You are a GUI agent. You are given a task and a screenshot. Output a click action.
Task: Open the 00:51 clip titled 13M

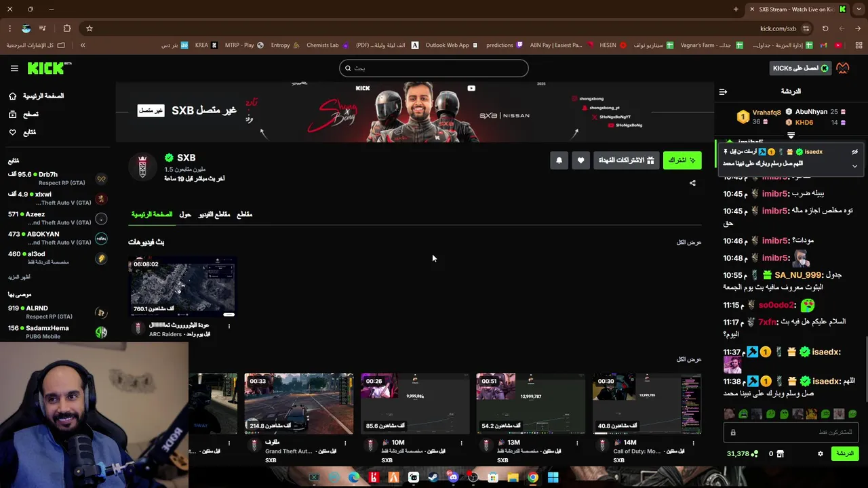(x=530, y=403)
